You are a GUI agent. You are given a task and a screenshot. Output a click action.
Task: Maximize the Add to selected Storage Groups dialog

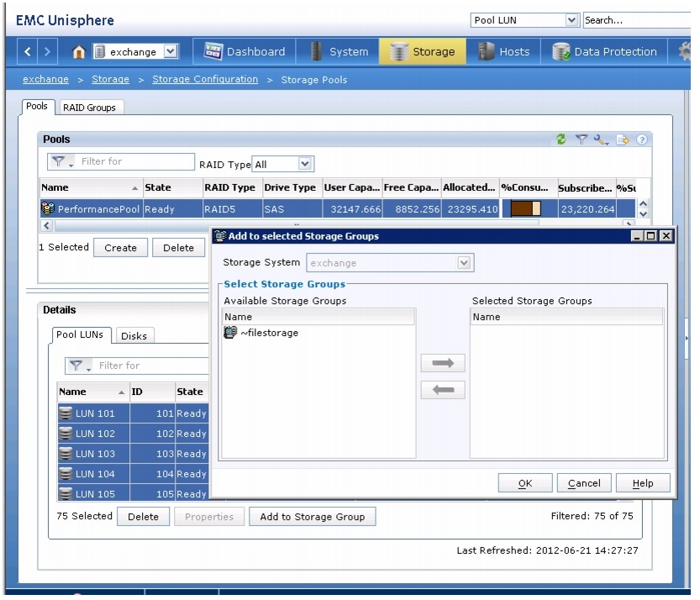click(x=651, y=235)
